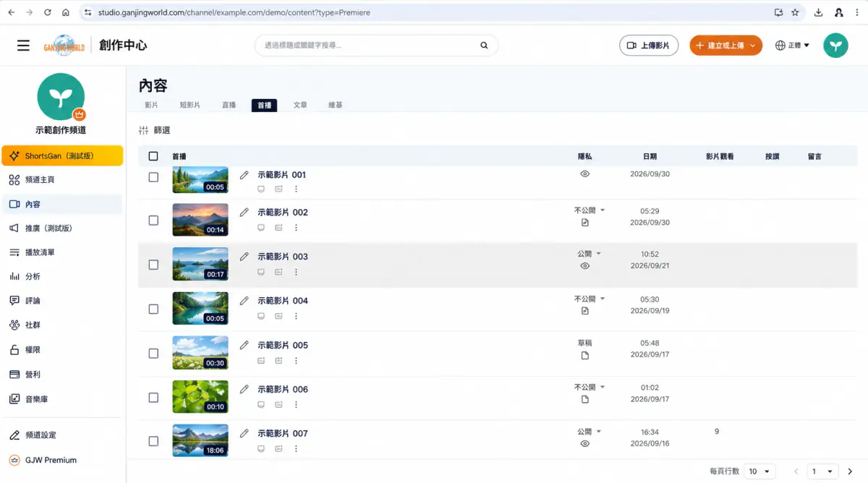Click the orange 建立或上傳 button
The image size is (868, 483).
(x=726, y=46)
